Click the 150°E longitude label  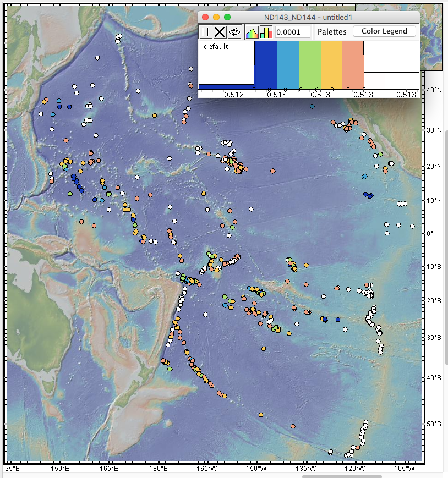[60, 469]
